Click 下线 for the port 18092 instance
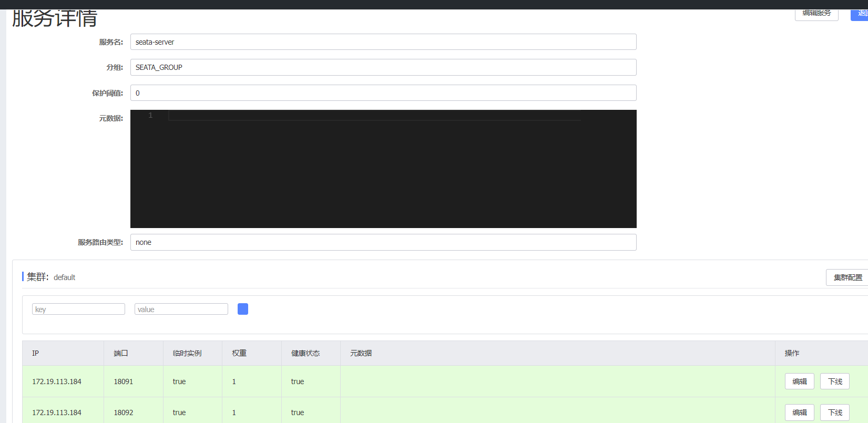 click(x=835, y=412)
